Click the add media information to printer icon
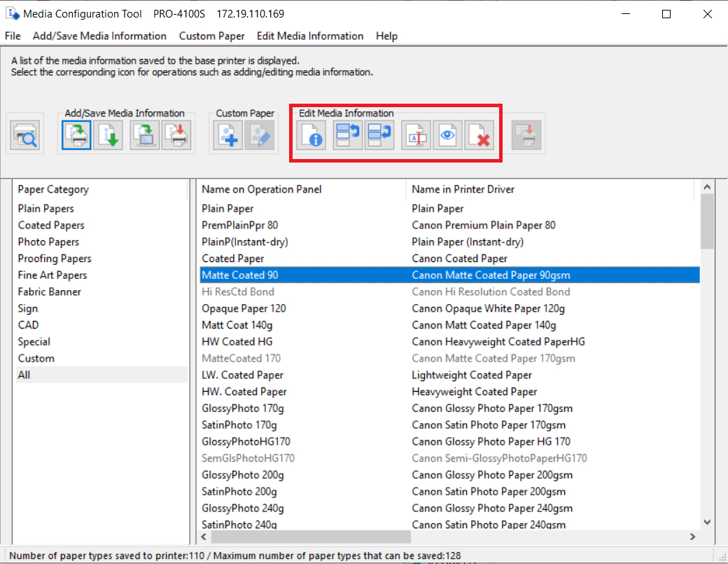The image size is (728, 564). click(x=76, y=135)
